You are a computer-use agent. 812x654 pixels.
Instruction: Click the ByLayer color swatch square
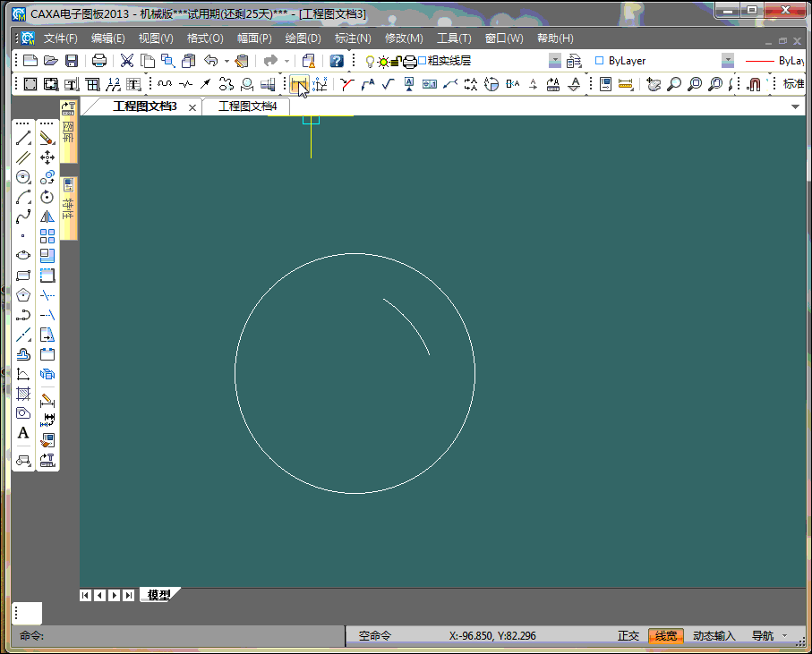[599, 61]
